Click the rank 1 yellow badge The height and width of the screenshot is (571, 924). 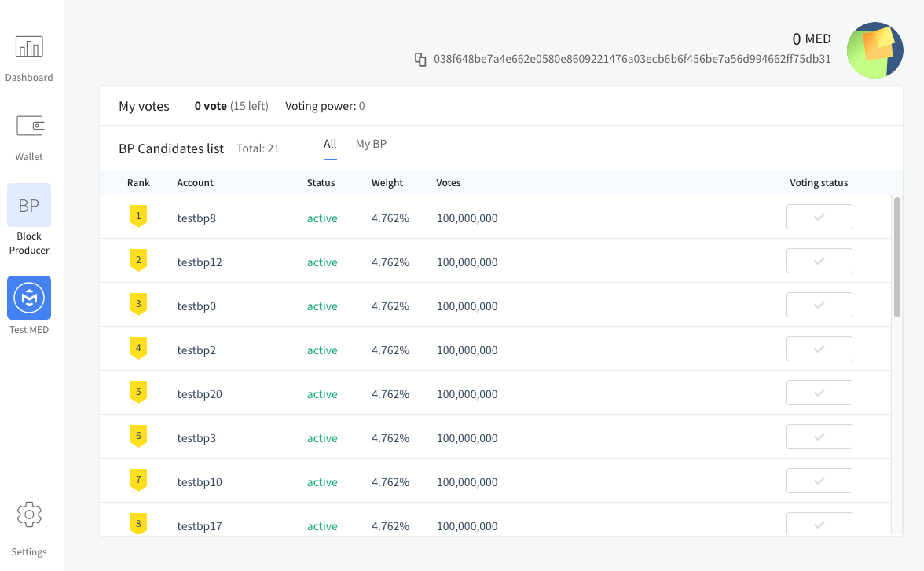tap(138, 216)
